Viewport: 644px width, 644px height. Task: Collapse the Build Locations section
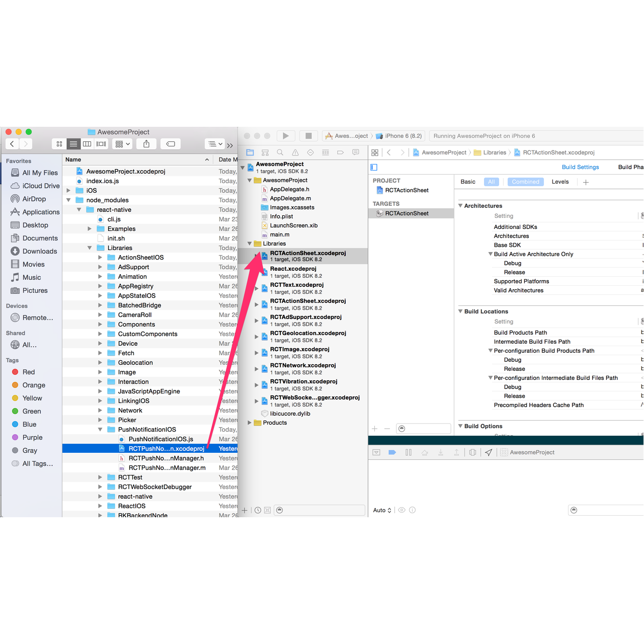(x=459, y=311)
